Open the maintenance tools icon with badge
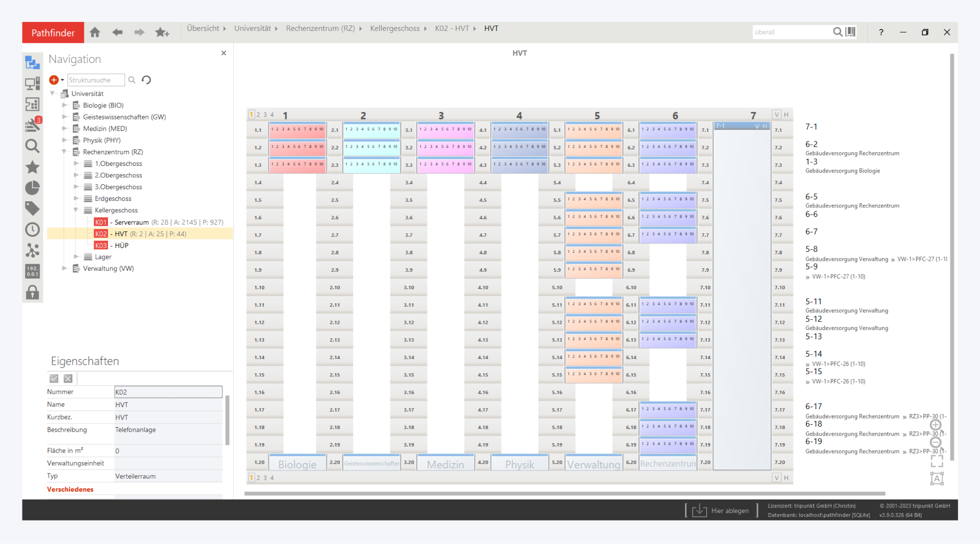This screenshot has width=980, height=544. click(32, 125)
